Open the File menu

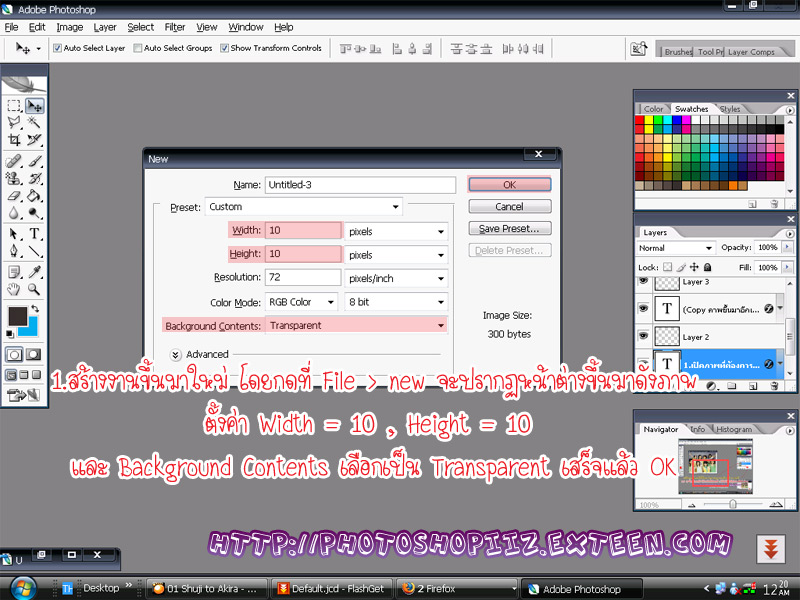pos(11,27)
